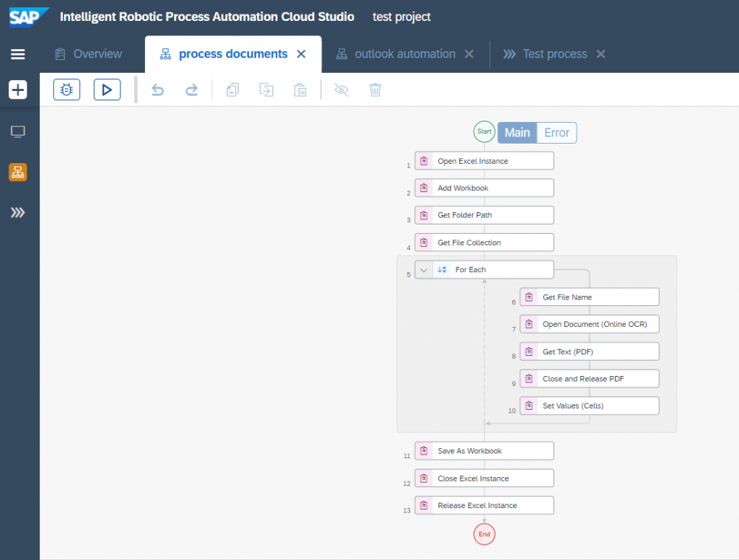Start debugging with the bug icon

point(67,89)
